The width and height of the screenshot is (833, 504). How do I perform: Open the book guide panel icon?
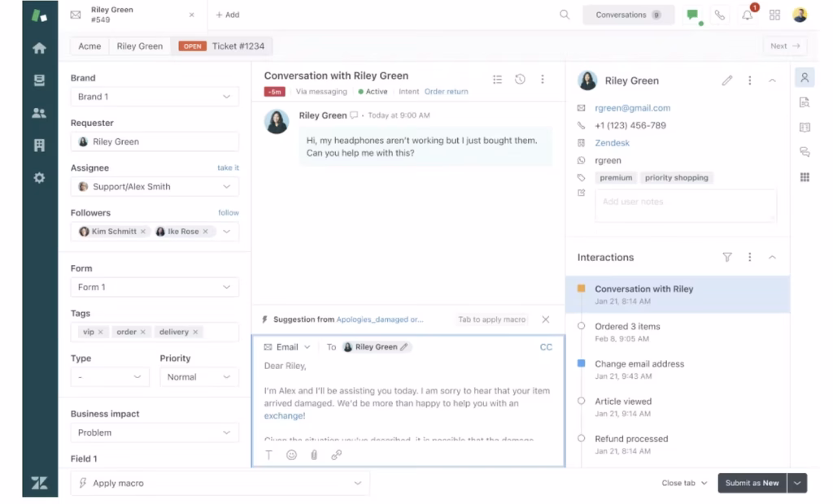click(805, 128)
